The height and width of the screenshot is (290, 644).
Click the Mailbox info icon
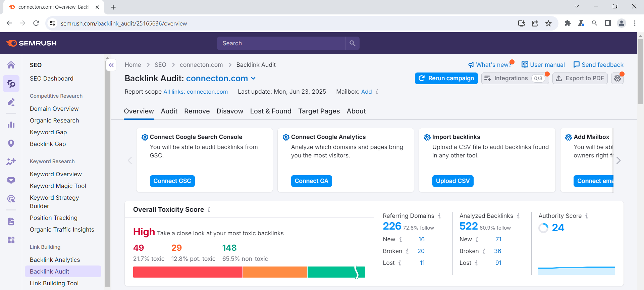(x=377, y=92)
